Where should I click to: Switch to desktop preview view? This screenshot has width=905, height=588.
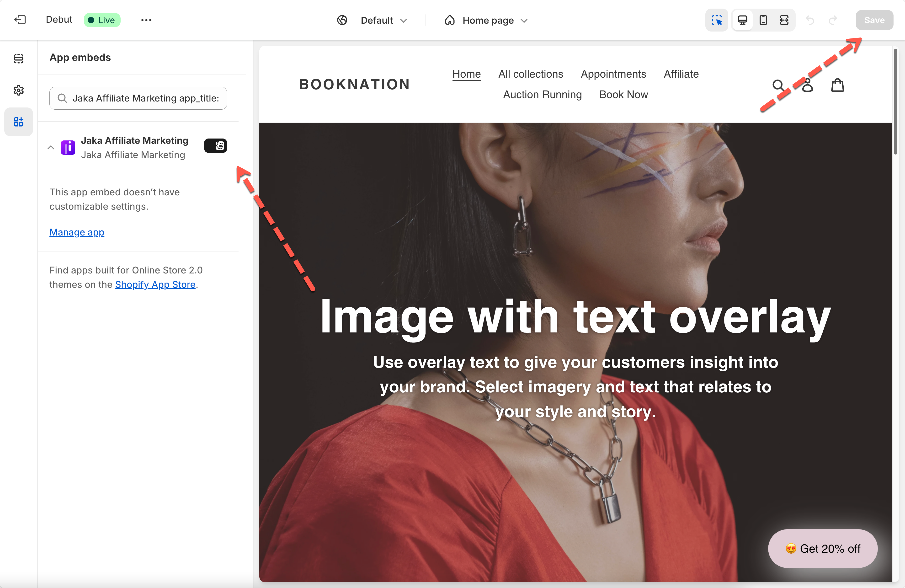tap(742, 20)
